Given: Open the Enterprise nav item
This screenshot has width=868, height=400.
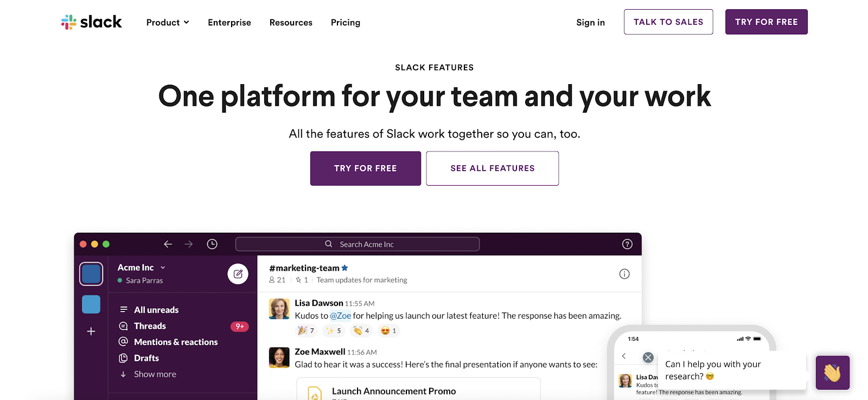Looking at the screenshot, I should (229, 22).
